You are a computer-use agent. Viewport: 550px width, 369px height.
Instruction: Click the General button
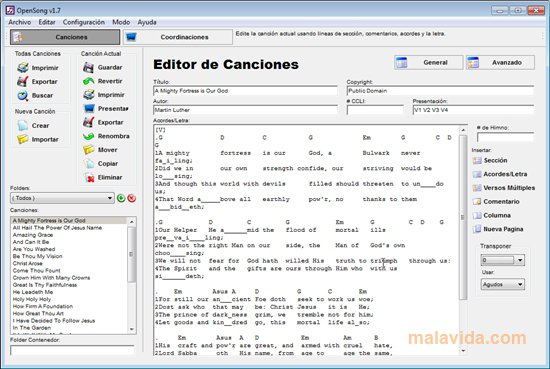point(428,62)
